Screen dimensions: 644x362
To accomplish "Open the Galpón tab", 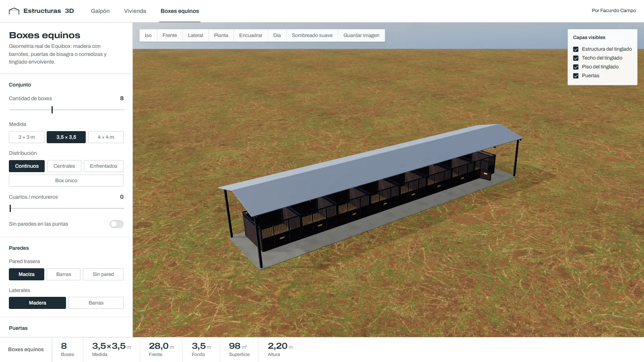I will [100, 11].
